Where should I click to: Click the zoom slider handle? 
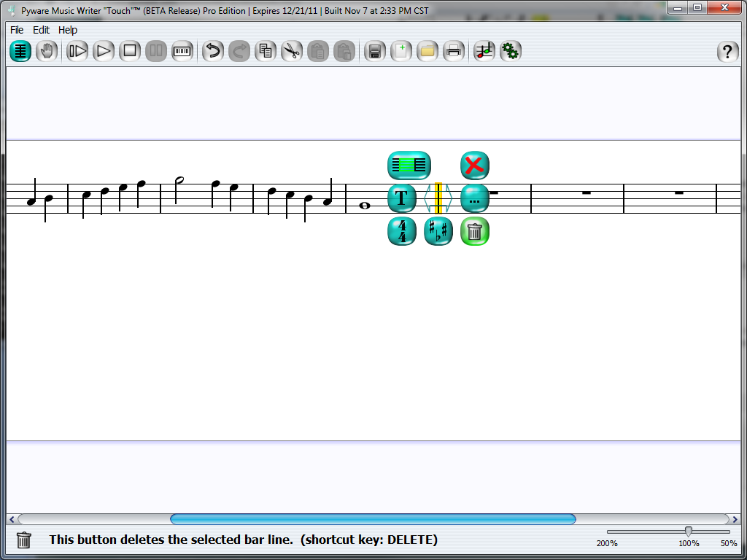tap(688, 532)
